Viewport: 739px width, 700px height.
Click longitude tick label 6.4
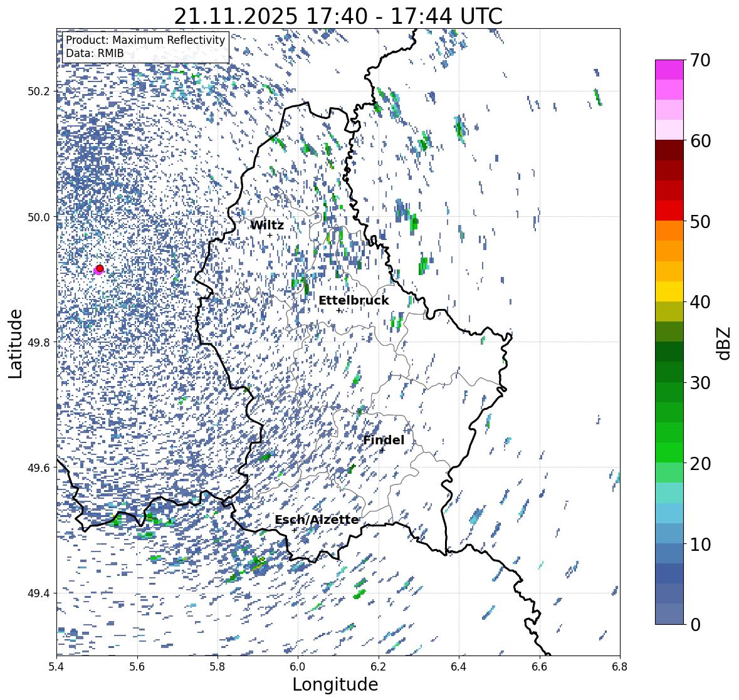point(459,667)
